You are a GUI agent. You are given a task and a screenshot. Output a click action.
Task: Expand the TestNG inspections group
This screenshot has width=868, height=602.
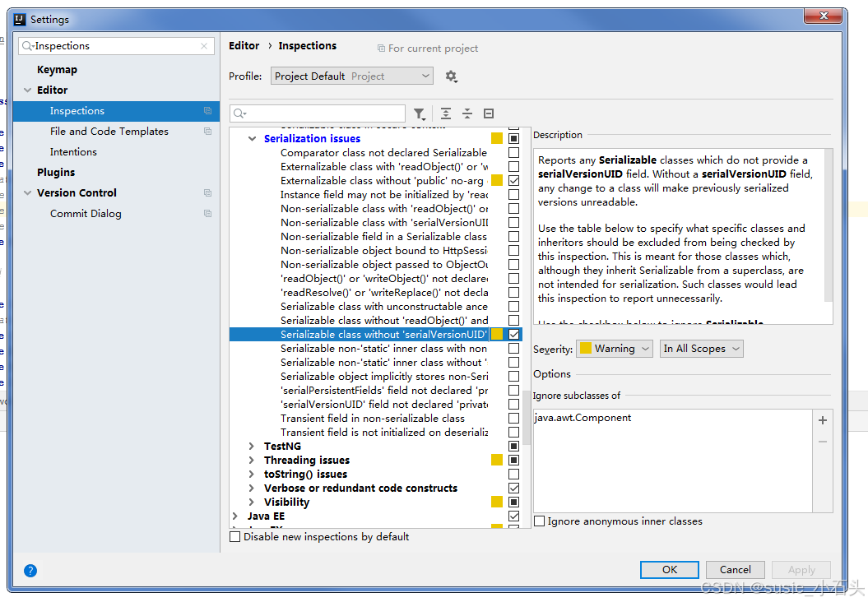click(x=252, y=446)
